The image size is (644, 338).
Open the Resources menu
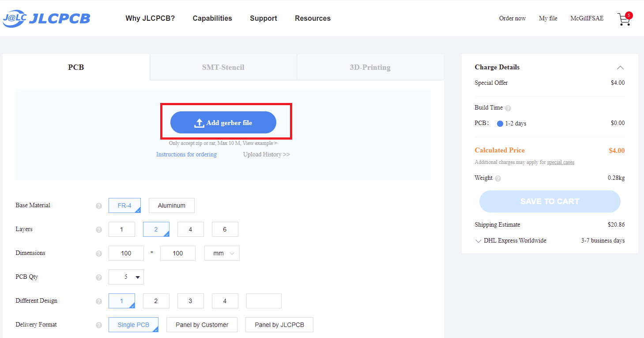(313, 18)
